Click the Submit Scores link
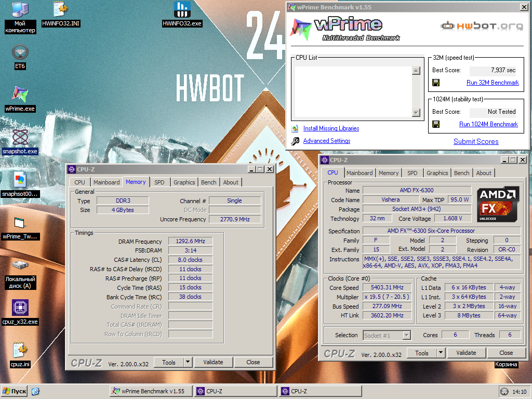Viewport: 532px width, 399px height. click(476, 141)
